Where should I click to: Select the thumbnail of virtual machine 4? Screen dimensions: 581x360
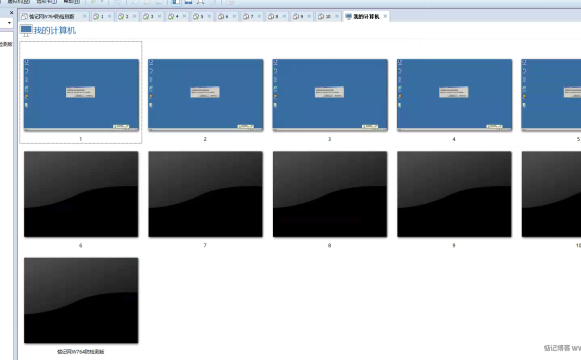pos(454,95)
